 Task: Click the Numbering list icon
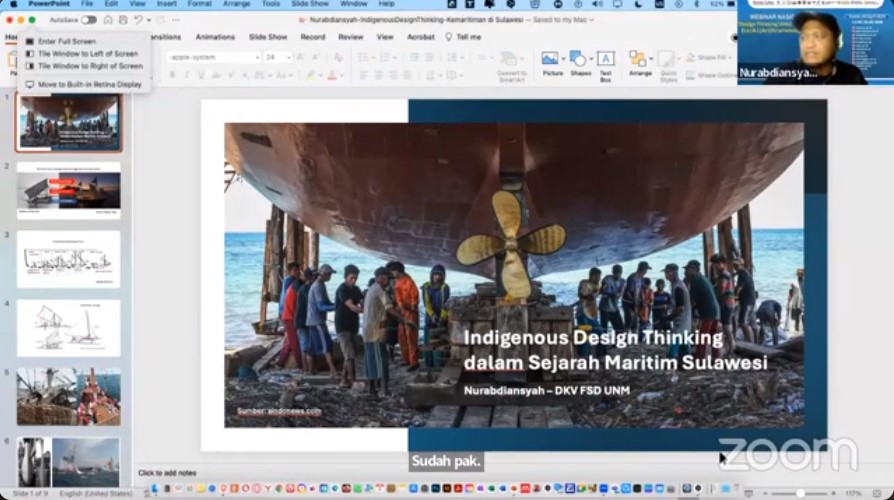[385, 57]
